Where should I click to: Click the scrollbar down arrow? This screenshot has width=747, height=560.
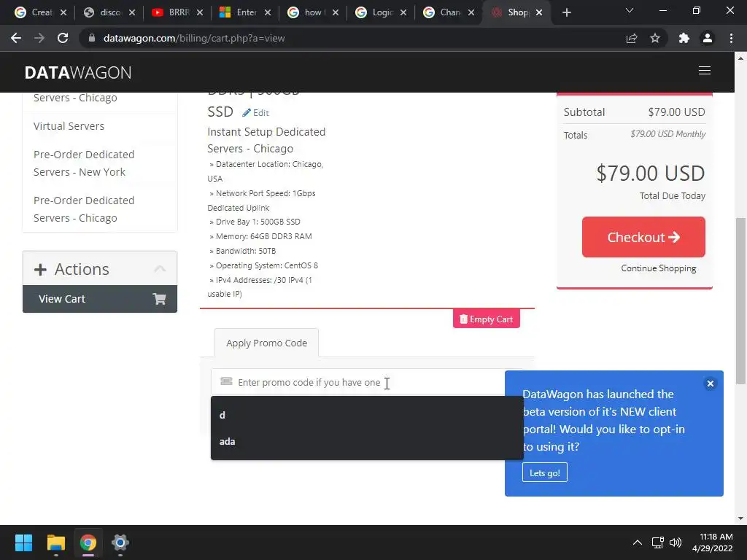[740, 518]
